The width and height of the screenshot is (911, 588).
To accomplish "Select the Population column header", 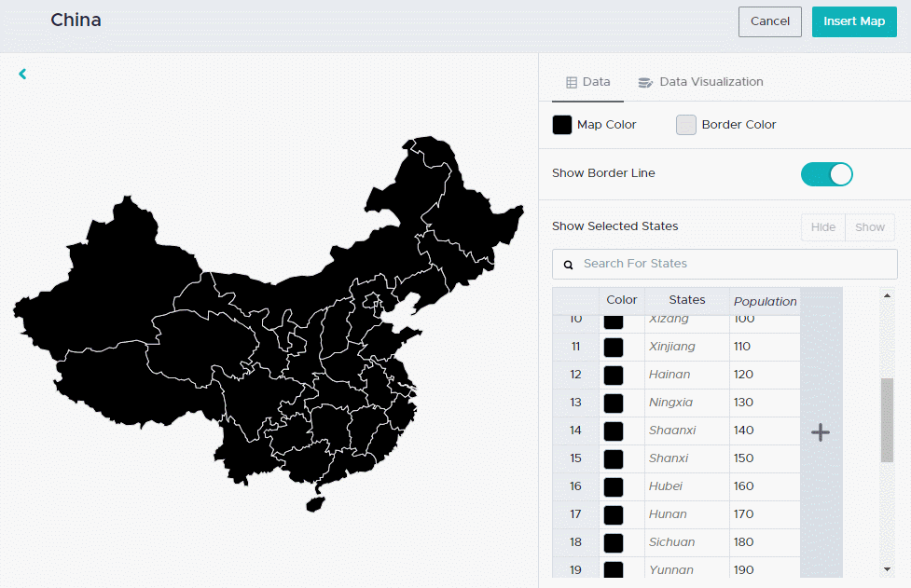I will click(x=765, y=301).
